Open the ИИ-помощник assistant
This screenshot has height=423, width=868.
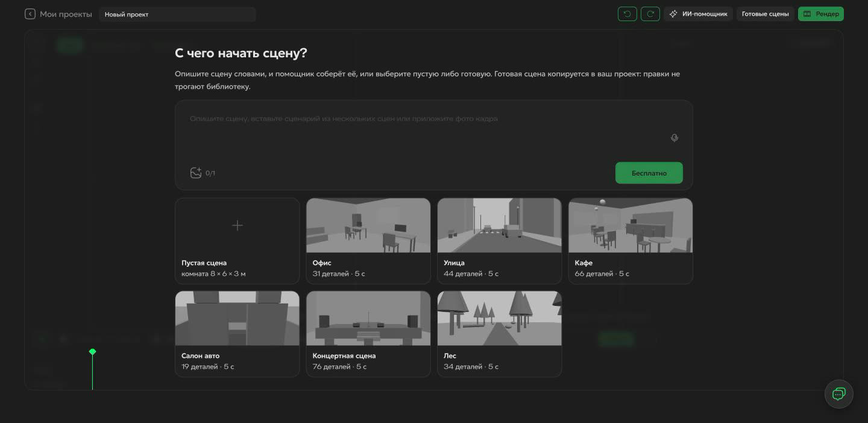pyautogui.click(x=699, y=14)
